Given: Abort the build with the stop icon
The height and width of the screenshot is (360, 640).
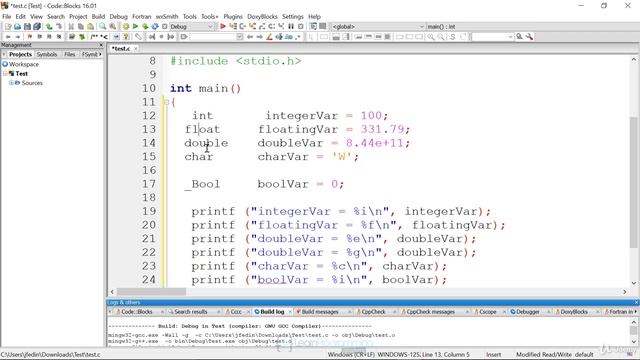Looking at the screenshot, I should pyautogui.click(x=164, y=27).
